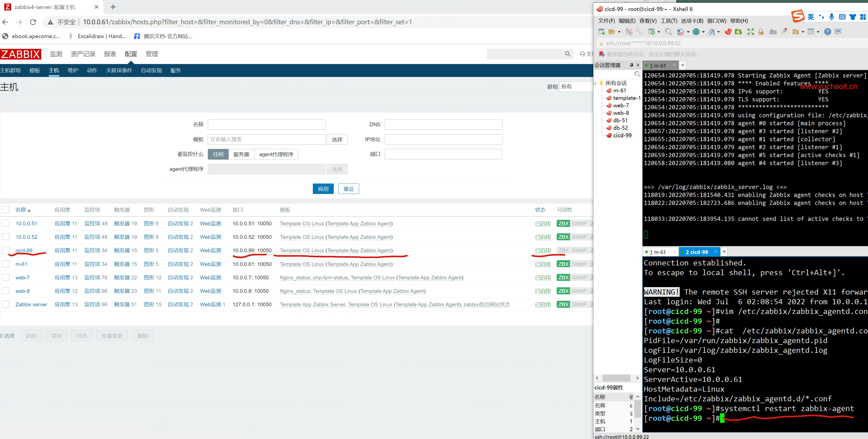
Task: Pin the session manager panel
Action: tap(632, 65)
